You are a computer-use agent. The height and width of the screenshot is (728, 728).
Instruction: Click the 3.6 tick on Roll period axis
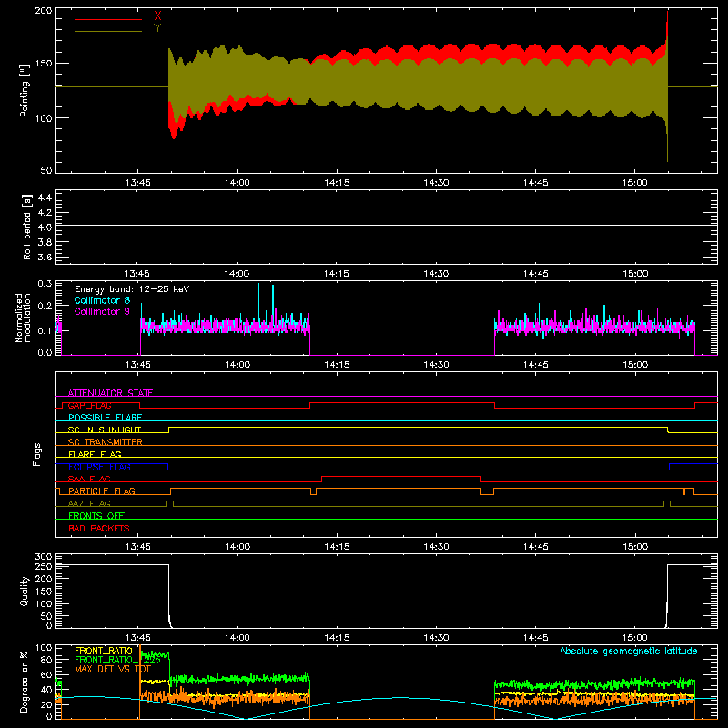(x=45, y=257)
